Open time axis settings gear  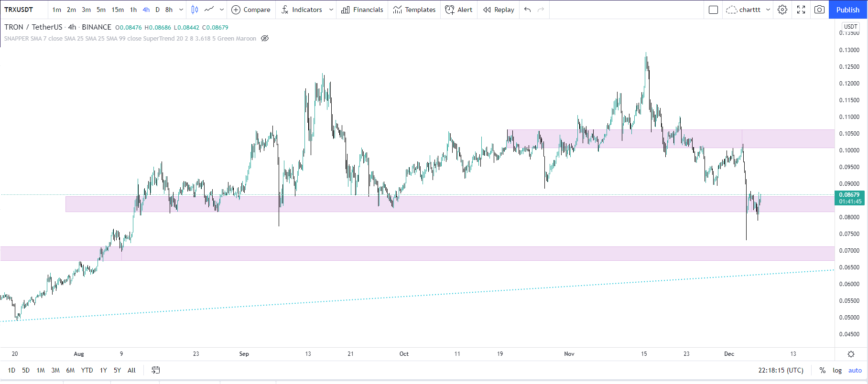(851, 354)
